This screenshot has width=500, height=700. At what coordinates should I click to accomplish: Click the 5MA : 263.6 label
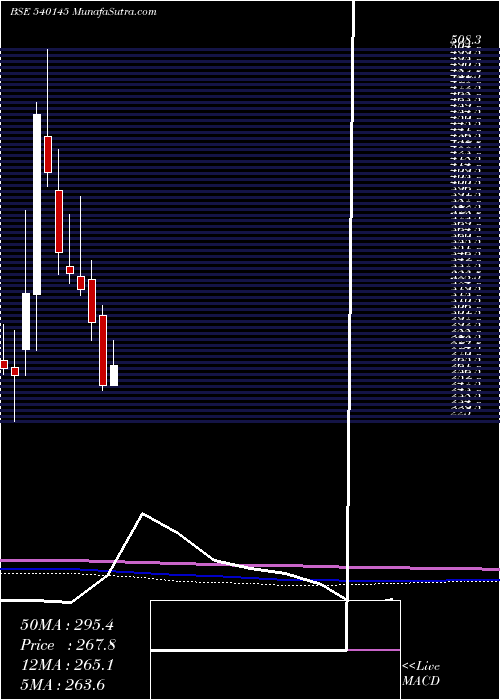pos(62,684)
